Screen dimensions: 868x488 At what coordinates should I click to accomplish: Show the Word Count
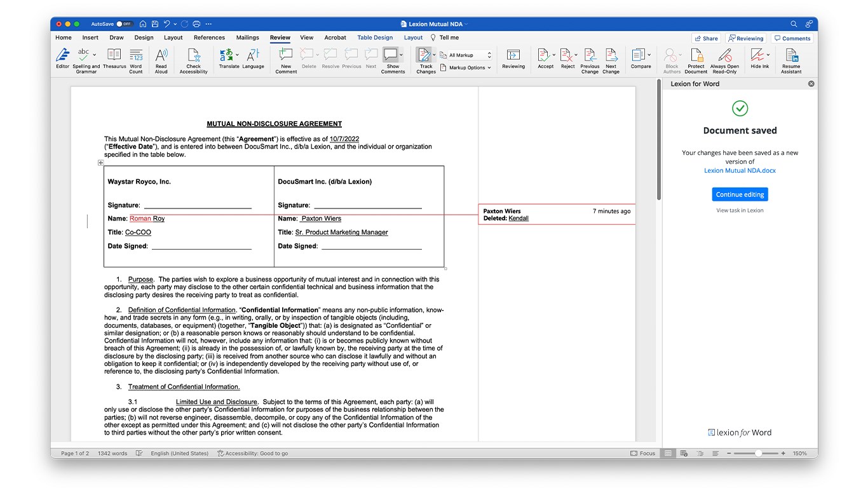(x=136, y=60)
